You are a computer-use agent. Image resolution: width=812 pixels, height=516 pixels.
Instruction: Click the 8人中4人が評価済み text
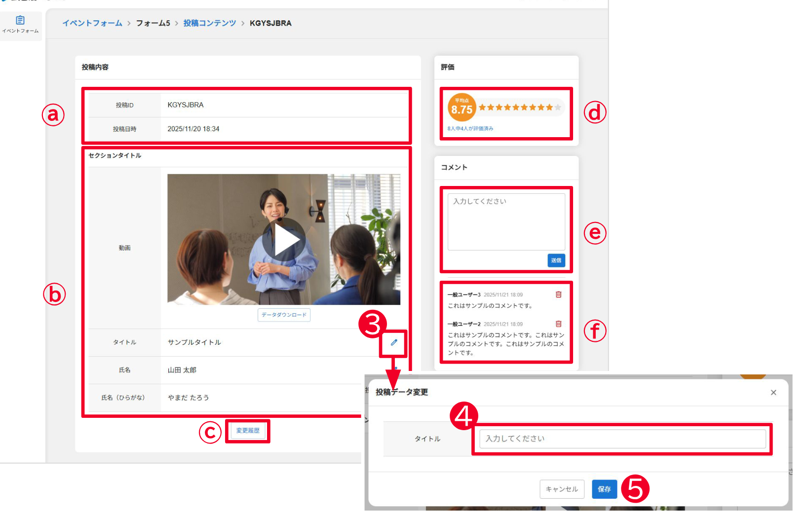(470, 128)
